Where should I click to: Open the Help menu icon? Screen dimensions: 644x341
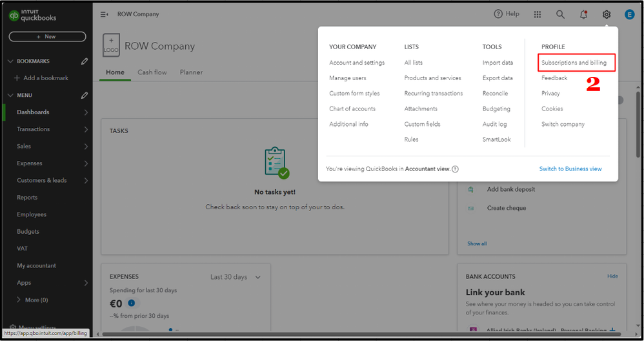pos(498,14)
